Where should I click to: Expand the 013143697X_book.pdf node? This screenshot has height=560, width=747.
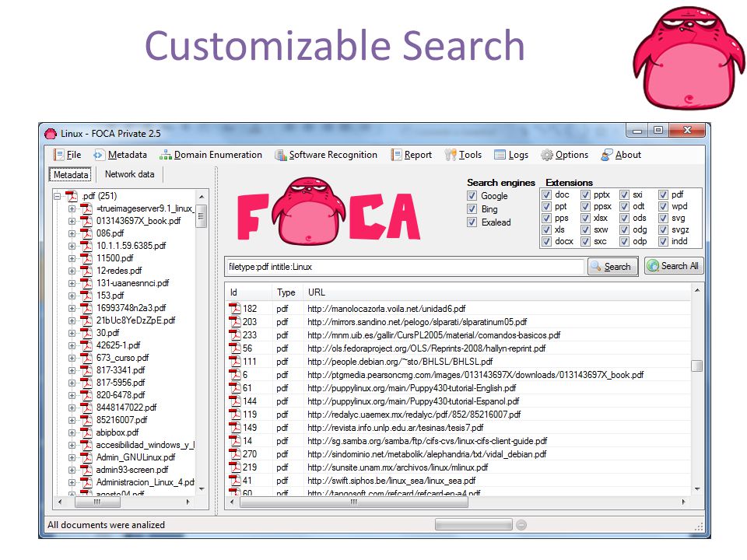[72, 221]
